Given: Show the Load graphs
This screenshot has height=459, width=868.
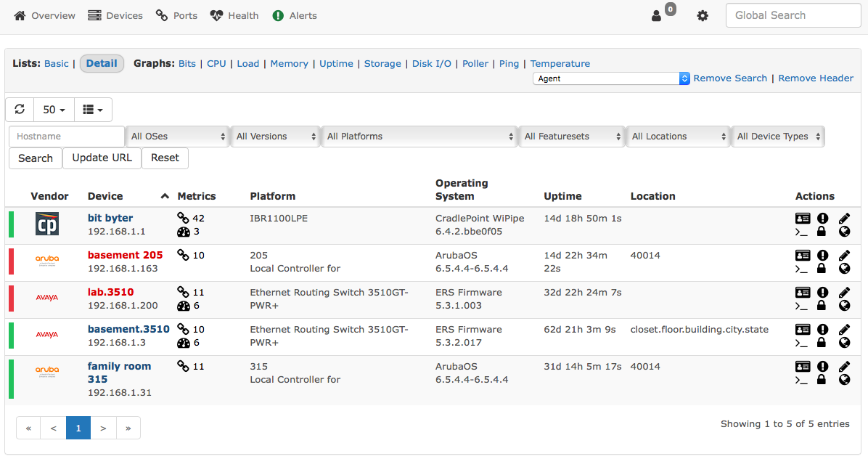Looking at the screenshot, I should coord(248,64).
